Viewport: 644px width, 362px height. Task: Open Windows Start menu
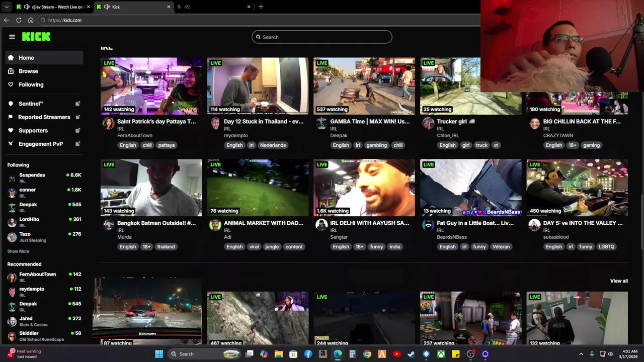coord(159,354)
